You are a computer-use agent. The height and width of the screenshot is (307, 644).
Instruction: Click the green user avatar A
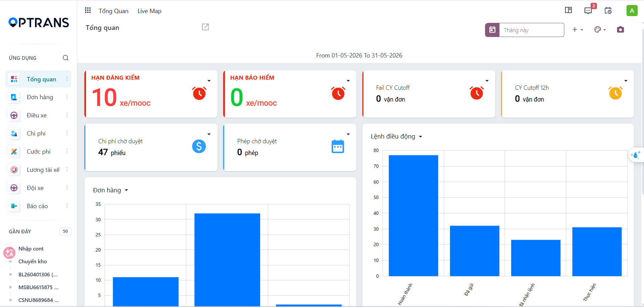click(632, 10)
